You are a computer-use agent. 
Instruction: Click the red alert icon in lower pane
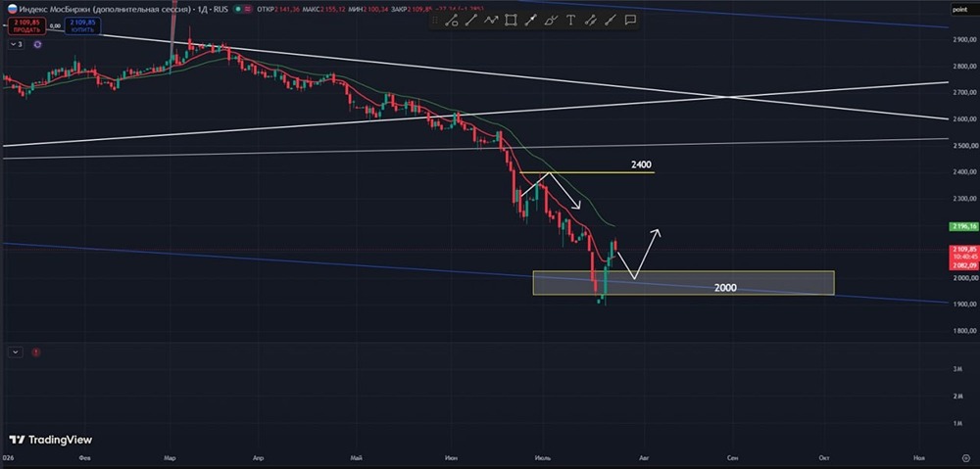coord(35,352)
